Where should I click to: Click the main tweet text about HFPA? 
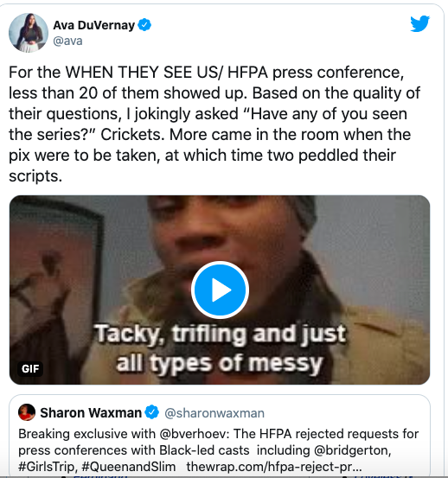[214, 124]
